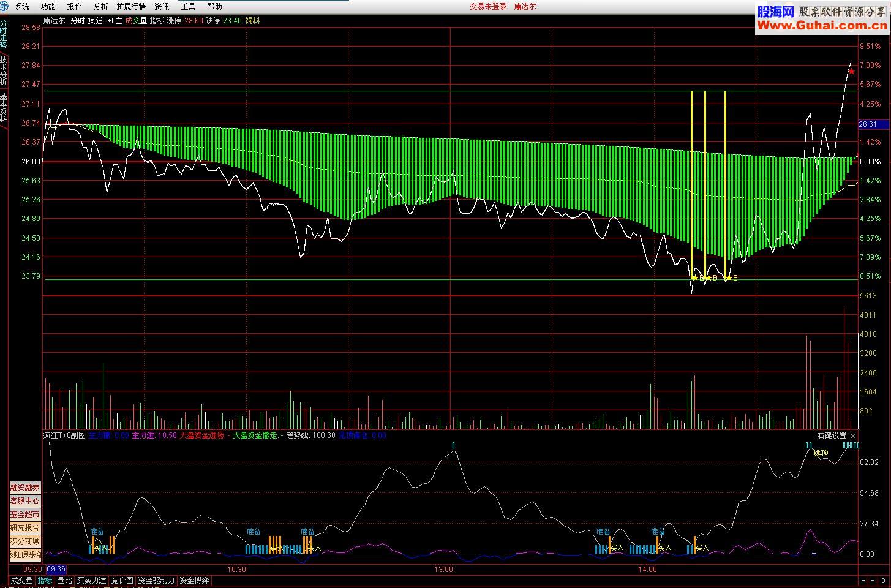
Task: Click the red star marker near 7.09%
Action: [851, 72]
